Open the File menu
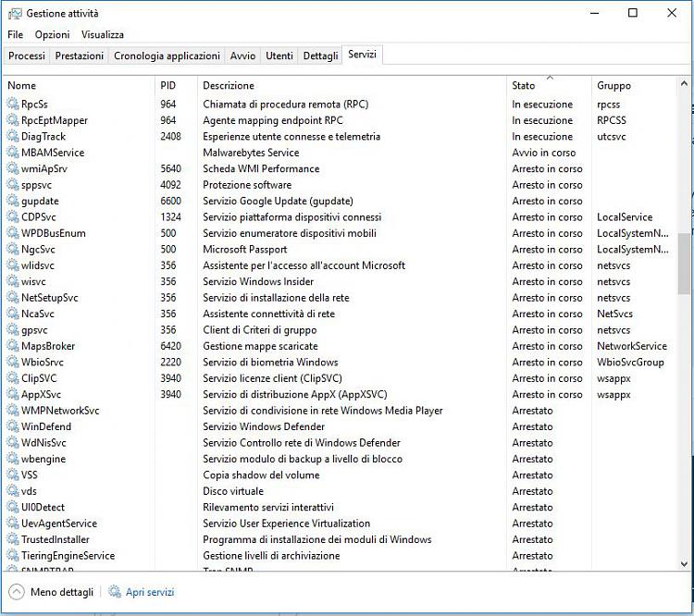Image resolution: width=694 pixels, height=616 pixels. tap(15, 34)
